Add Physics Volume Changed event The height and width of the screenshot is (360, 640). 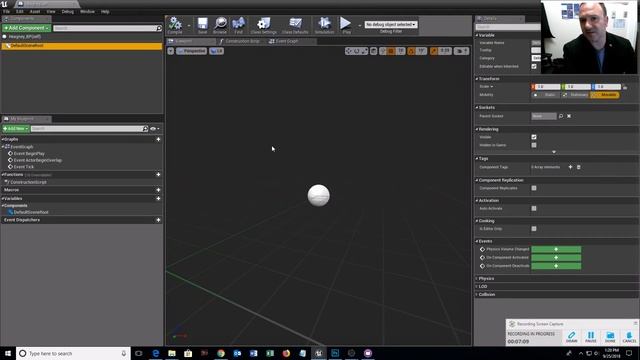(556, 249)
